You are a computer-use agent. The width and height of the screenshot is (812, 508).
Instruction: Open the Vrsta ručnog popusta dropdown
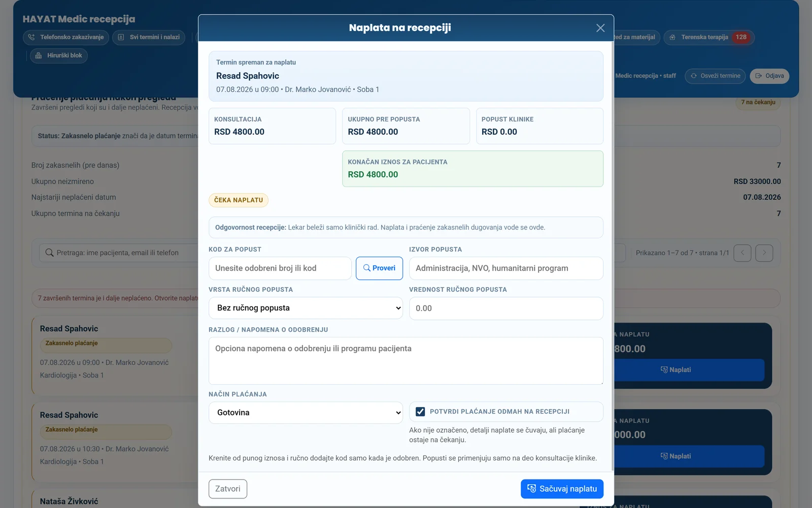(x=306, y=308)
